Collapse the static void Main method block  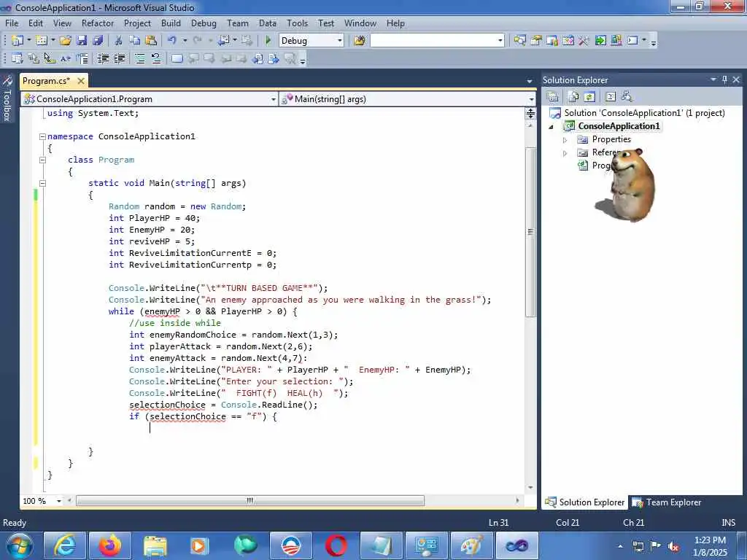point(42,183)
